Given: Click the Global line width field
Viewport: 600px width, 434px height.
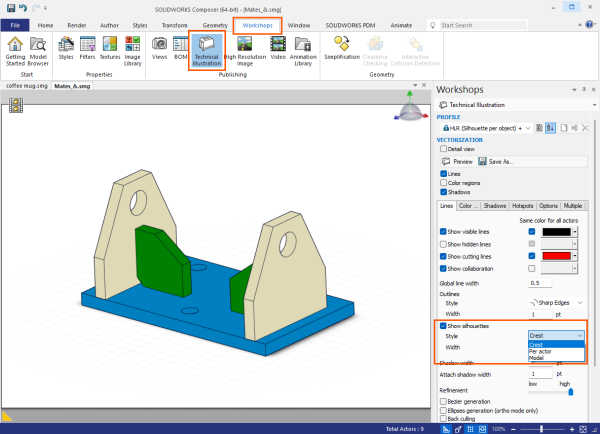Looking at the screenshot, I should click(x=540, y=283).
